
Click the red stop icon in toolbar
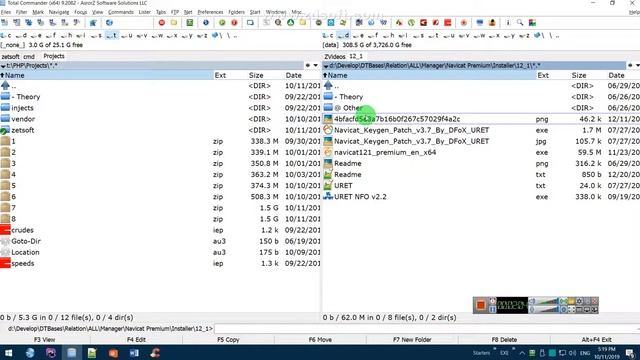point(162,23)
